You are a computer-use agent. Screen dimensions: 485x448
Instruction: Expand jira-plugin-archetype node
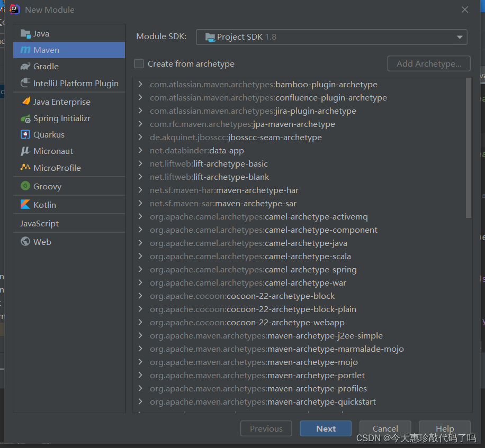(x=140, y=111)
